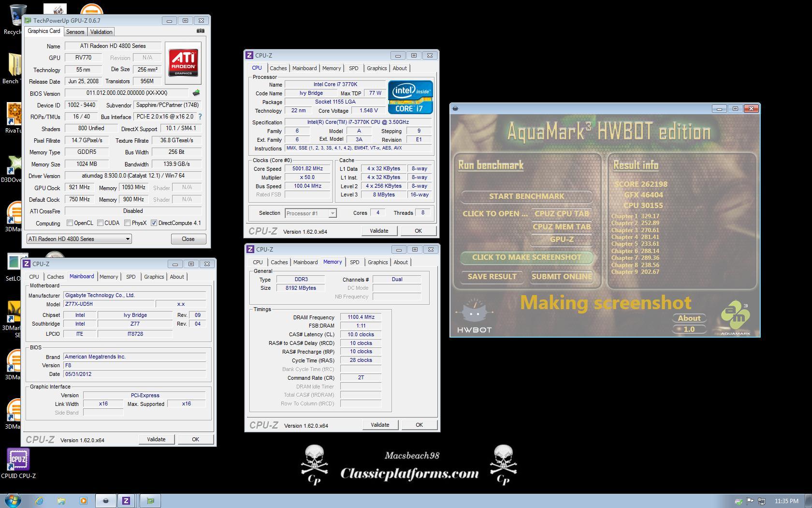
Task: Click the BIOS save chip icon in GPU-Z
Action: [196, 93]
